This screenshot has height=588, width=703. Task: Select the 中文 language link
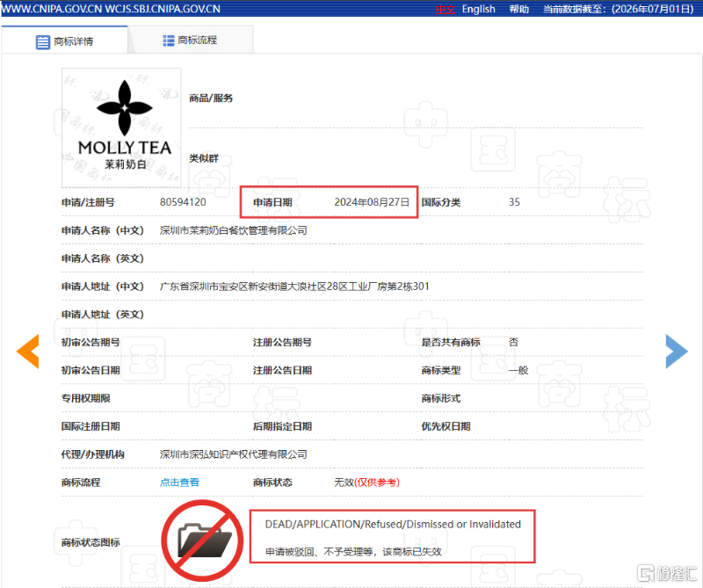445,9
